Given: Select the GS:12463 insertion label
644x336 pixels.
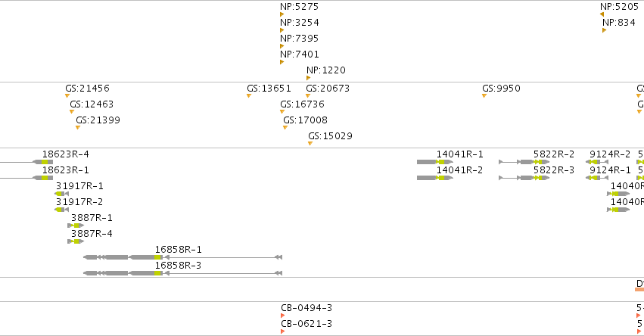Looking at the screenshot, I should 92,104.
